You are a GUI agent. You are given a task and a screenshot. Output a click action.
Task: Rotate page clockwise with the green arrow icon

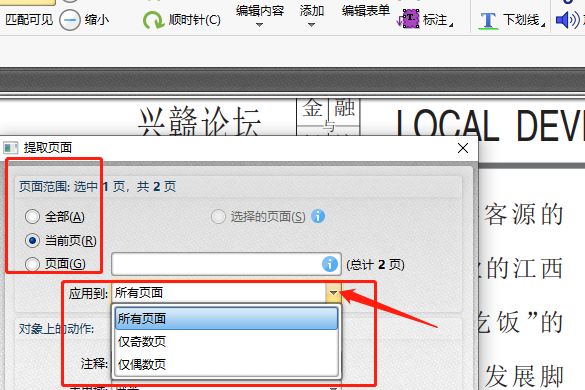(153, 19)
